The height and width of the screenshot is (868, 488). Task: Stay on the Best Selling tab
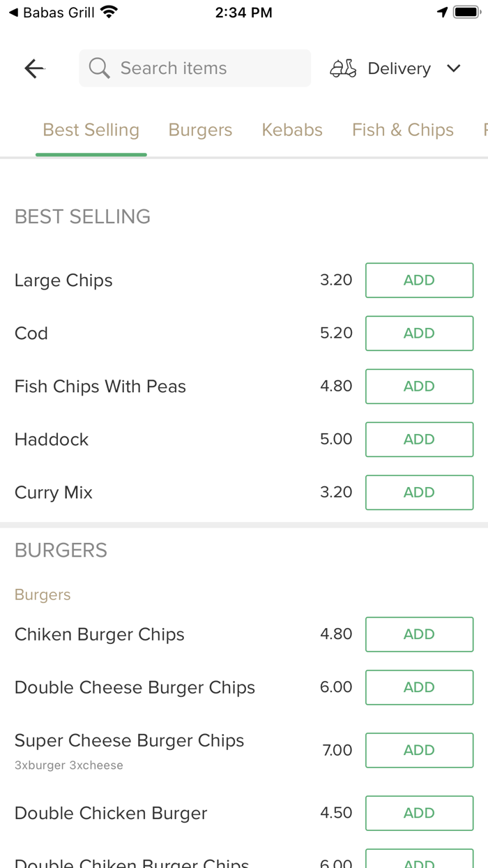(91, 130)
